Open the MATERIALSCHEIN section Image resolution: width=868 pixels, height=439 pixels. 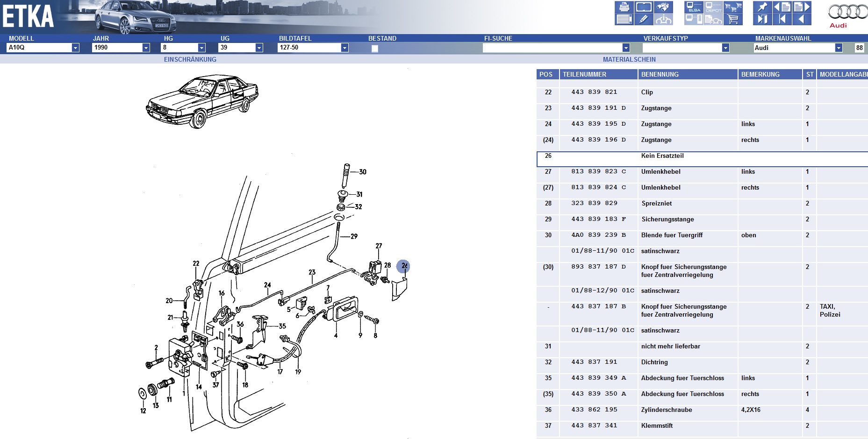point(629,59)
